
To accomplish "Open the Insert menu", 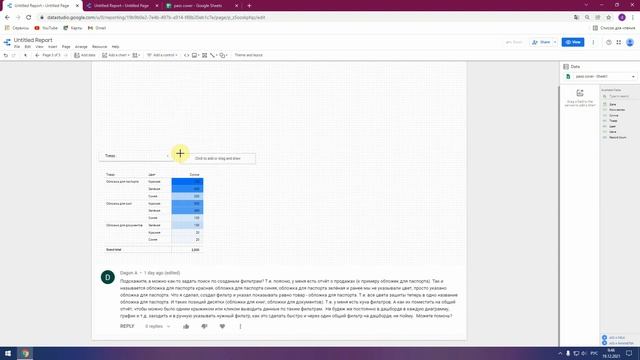I will coord(53,47).
